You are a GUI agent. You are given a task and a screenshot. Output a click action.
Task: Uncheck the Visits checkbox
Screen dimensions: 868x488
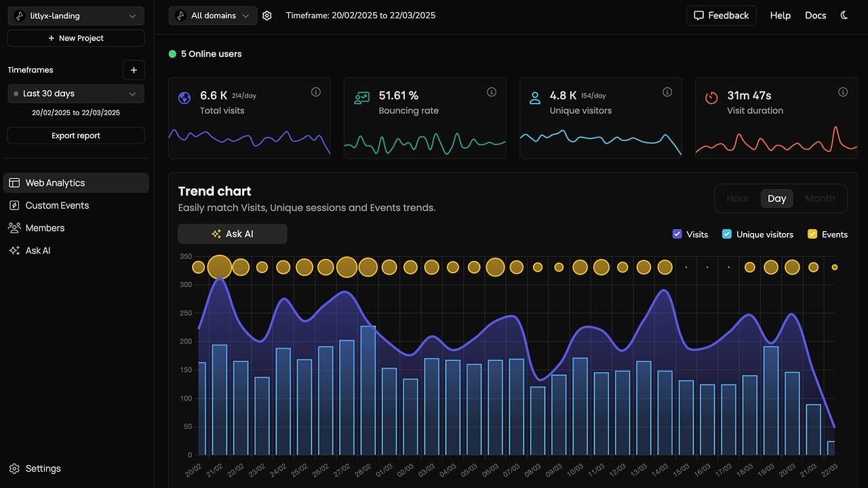coord(677,235)
